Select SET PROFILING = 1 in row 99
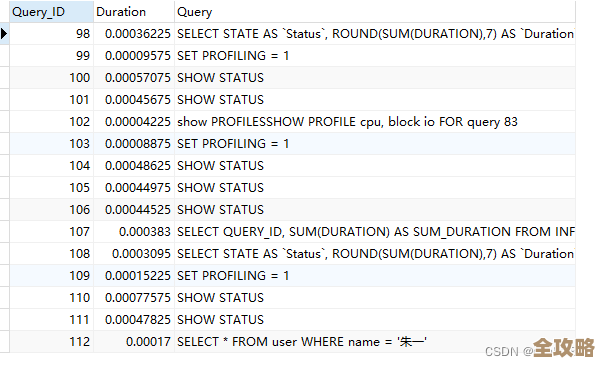Viewport: 600px width, 366px height. pos(233,56)
